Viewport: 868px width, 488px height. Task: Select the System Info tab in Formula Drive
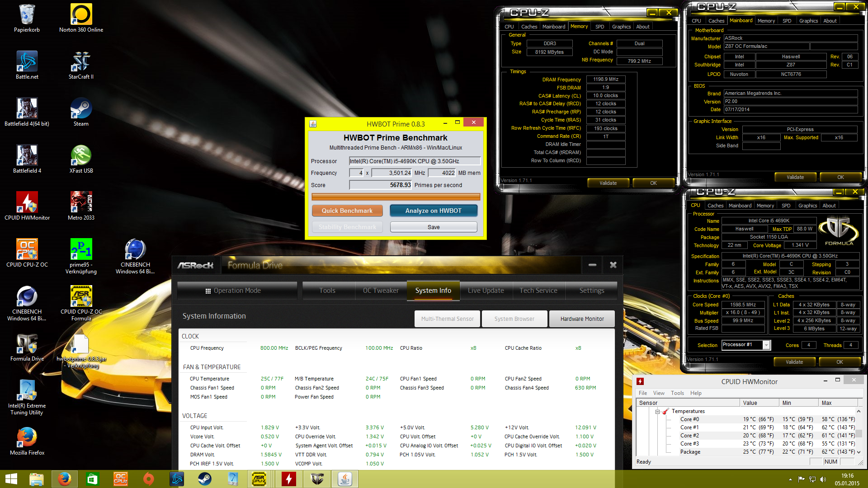click(433, 291)
